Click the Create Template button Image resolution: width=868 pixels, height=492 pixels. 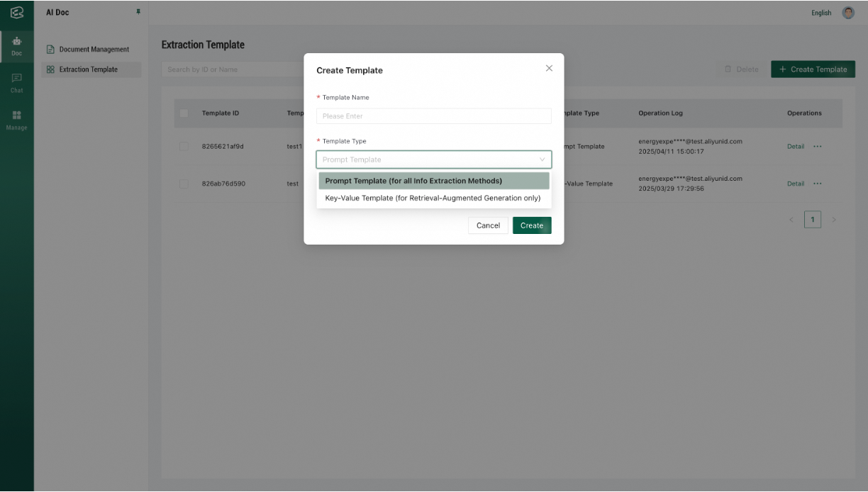coord(813,69)
